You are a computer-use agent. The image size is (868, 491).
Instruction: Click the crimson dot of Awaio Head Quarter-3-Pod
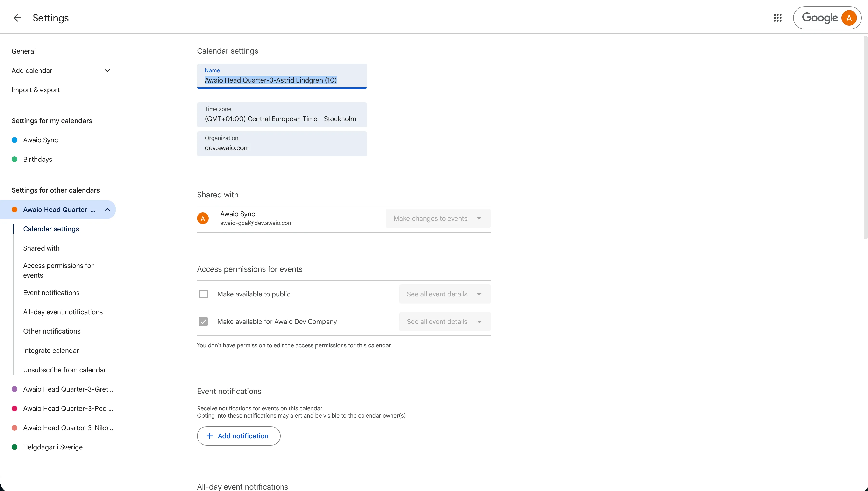click(x=14, y=408)
